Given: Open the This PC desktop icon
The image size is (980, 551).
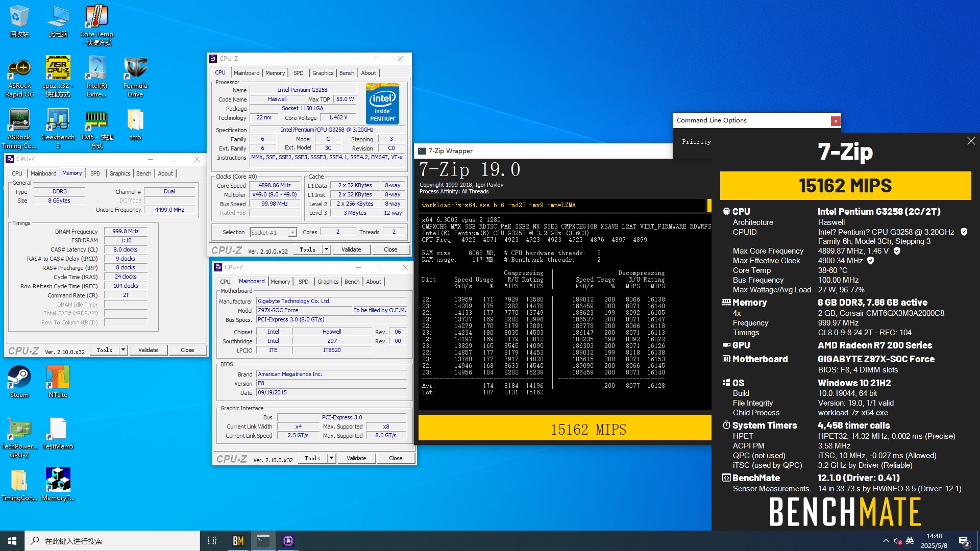Looking at the screenshot, I should (x=58, y=21).
